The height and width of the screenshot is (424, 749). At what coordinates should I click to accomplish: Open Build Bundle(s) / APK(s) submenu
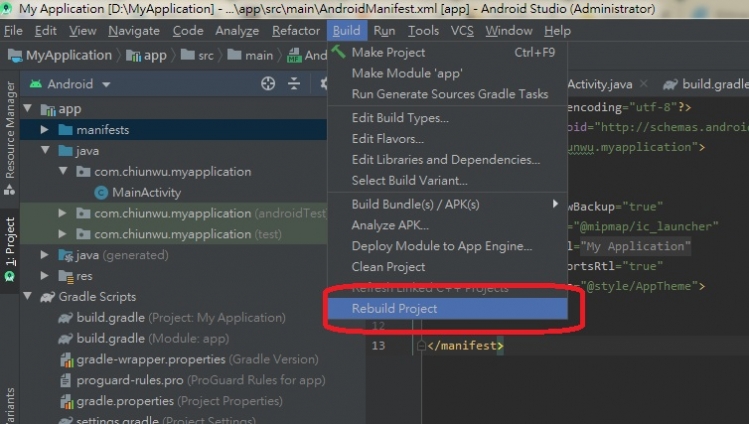[448, 204]
